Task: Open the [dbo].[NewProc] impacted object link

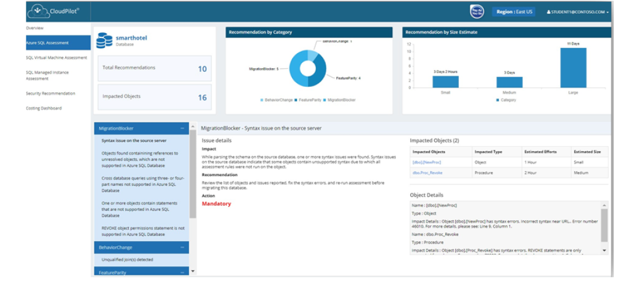Action: click(426, 162)
